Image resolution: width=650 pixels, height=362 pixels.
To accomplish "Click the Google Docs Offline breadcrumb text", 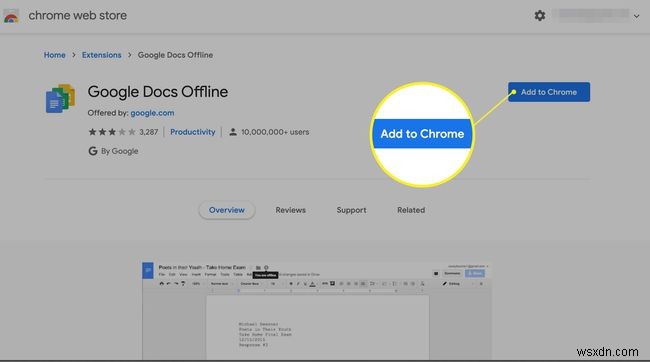I will click(x=175, y=55).
